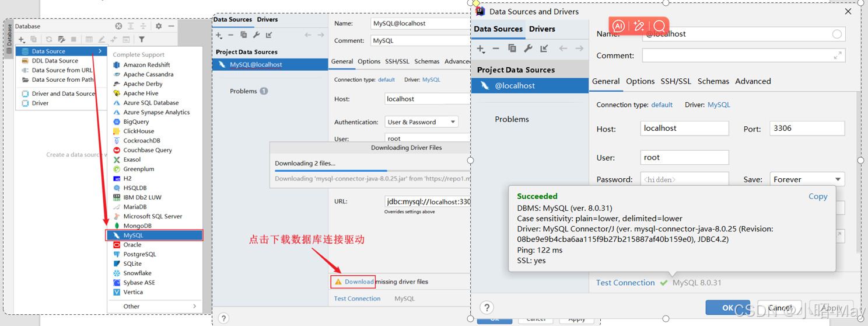Open the gear settings of the Database panel
Screen dimensions: 868x326
pyautogui.click(x=159, y=26)
